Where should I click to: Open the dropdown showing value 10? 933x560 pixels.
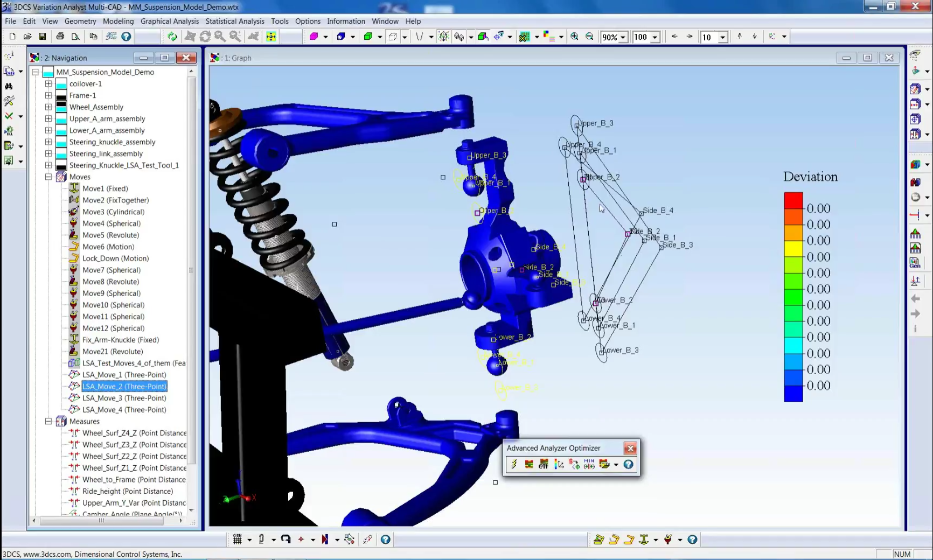(x=723, y=37)
